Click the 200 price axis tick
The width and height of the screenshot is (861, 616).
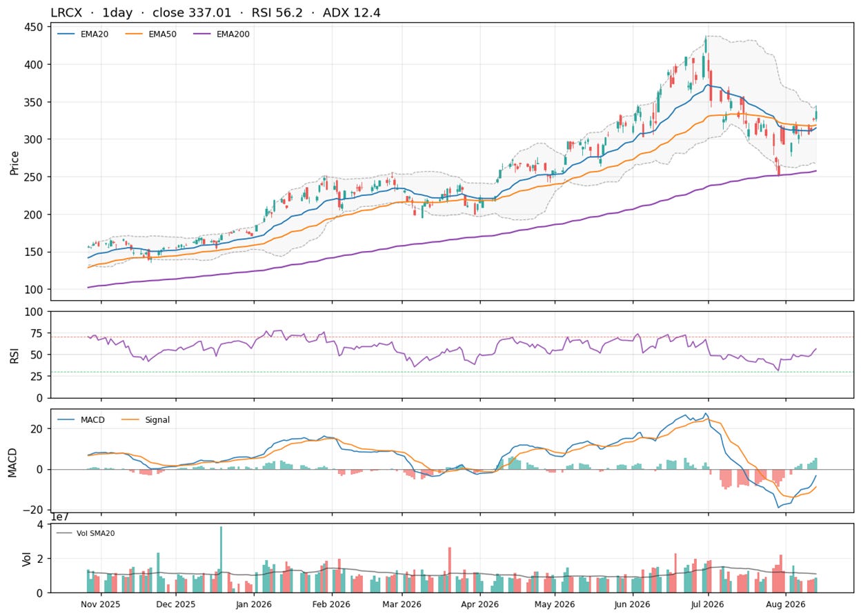34,215
